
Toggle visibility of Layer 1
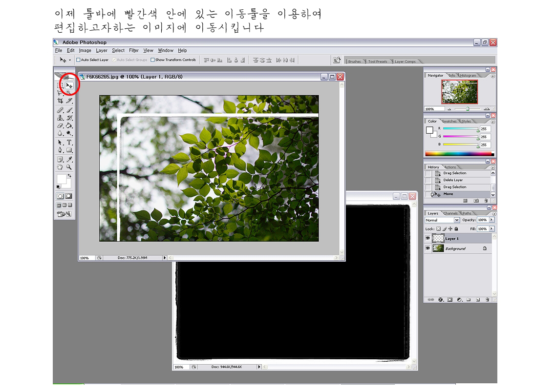(428, 239)
